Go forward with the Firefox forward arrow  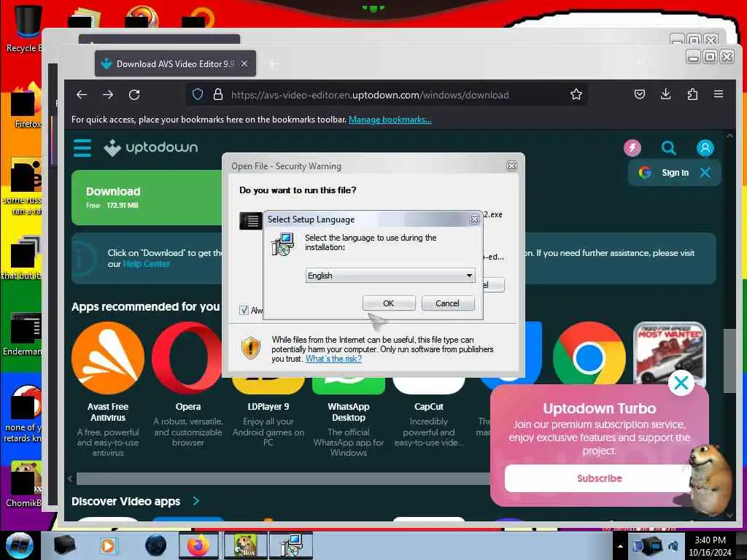click(x=108, y=95)
